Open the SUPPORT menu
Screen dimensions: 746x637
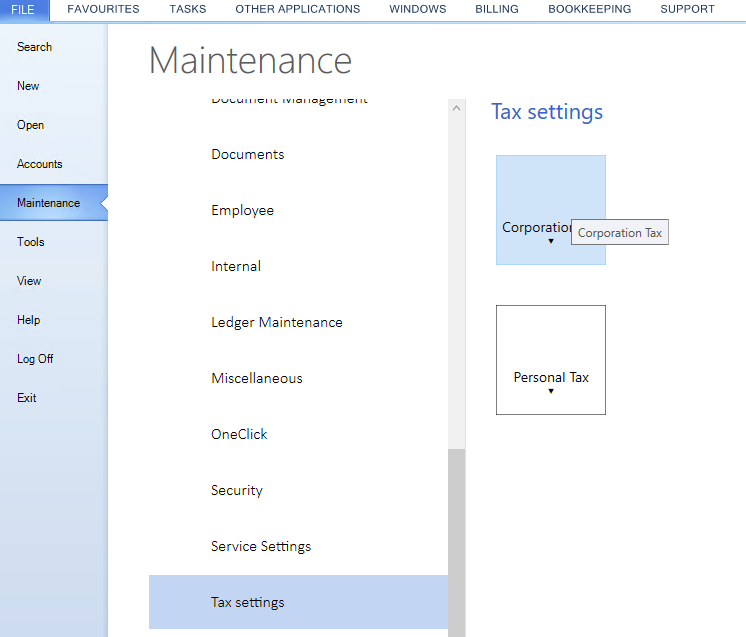tap(687, 9)
